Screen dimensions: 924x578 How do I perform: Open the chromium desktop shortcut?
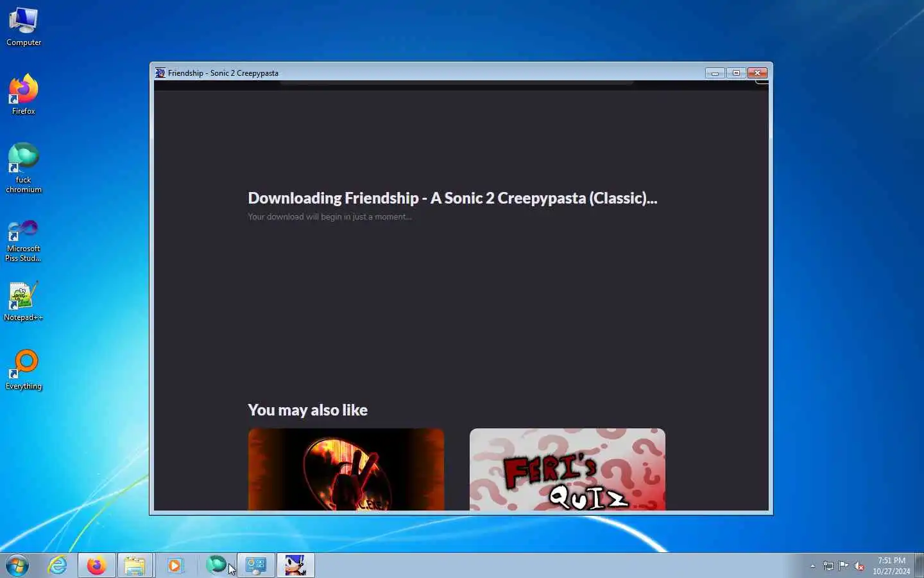pyautogui.click(x=24, y=168)
